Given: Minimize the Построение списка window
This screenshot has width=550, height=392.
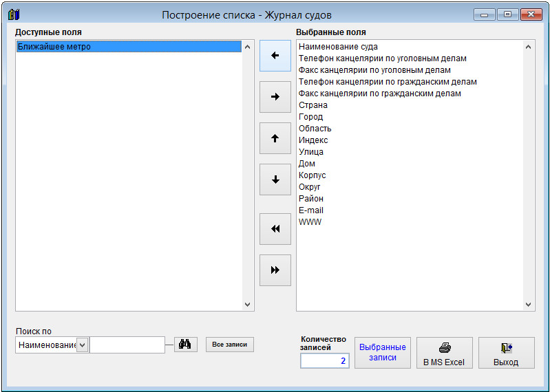Looking at the screenshot, I should (485, 14).
